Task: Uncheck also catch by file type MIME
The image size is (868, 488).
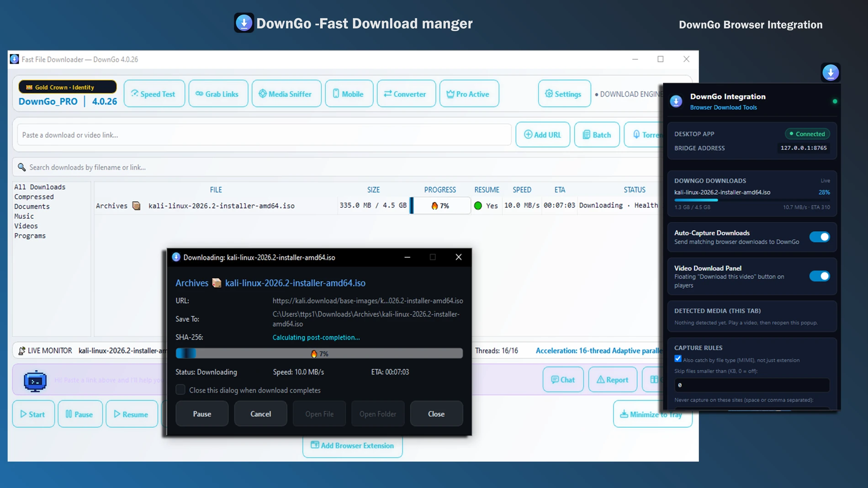Action: pyautogui.click(x=677, y=359)
